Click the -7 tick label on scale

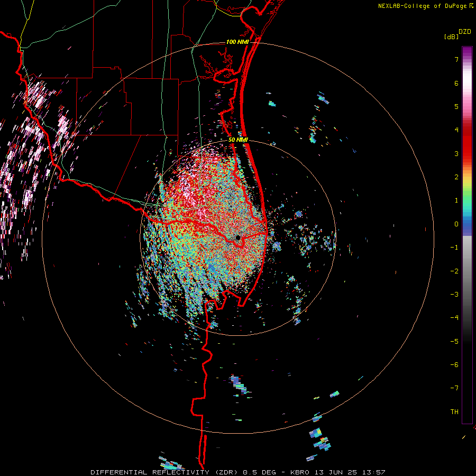(454, 388)
